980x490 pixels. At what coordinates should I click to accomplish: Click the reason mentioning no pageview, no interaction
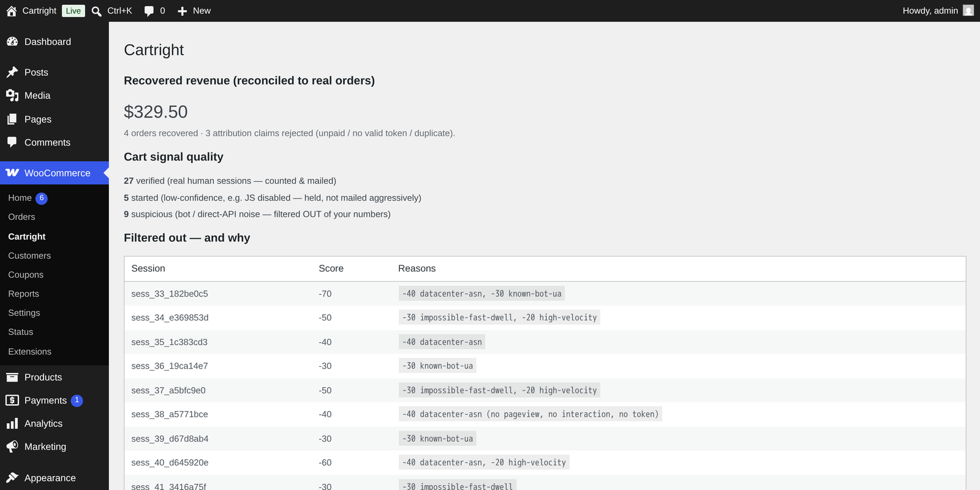click(530, 415)
